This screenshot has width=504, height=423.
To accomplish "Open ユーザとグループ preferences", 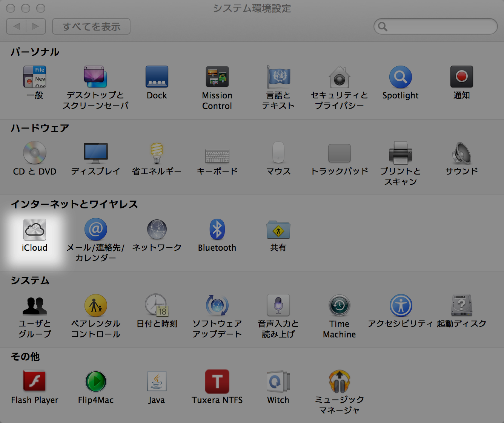I will point(35,305).
